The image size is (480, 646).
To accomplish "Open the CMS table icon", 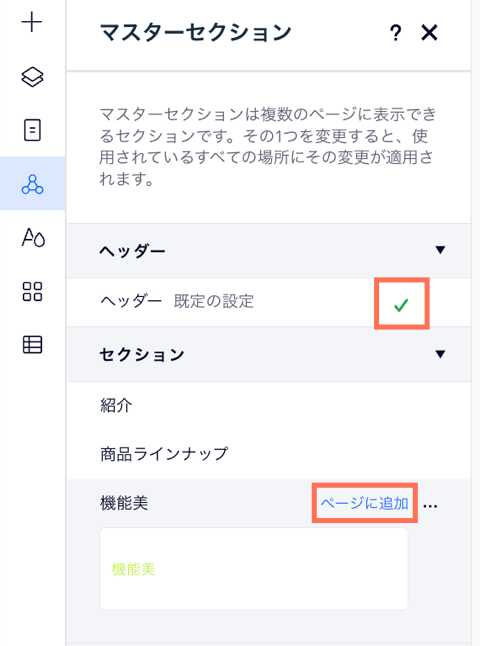I will click(x=32, y=344).
